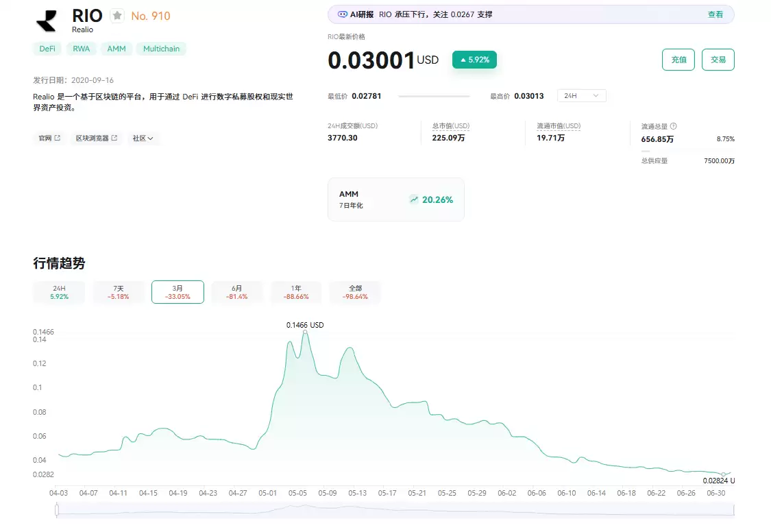The image size is (771, 532).
Task: Open the 24H price range dropdown
Action: point(582,96)
